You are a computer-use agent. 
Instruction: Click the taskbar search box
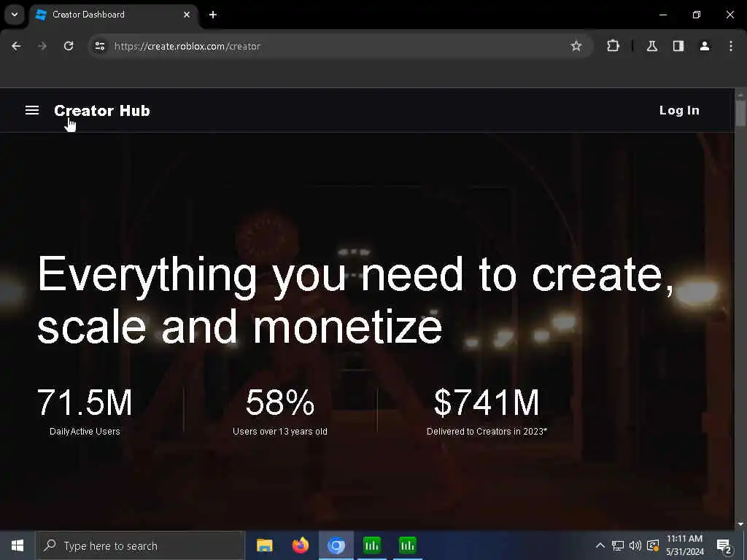point(140,545)
